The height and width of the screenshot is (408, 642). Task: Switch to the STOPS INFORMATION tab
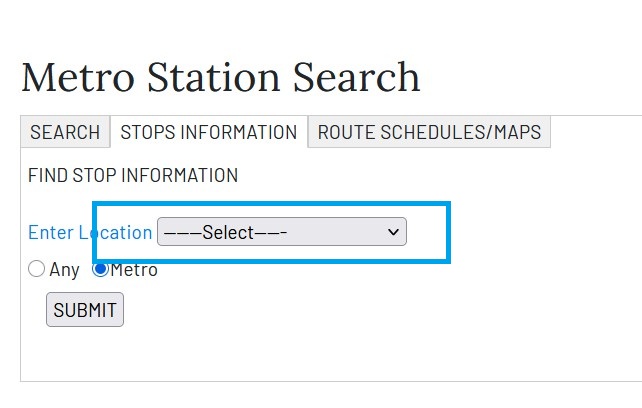coord(208,132)
